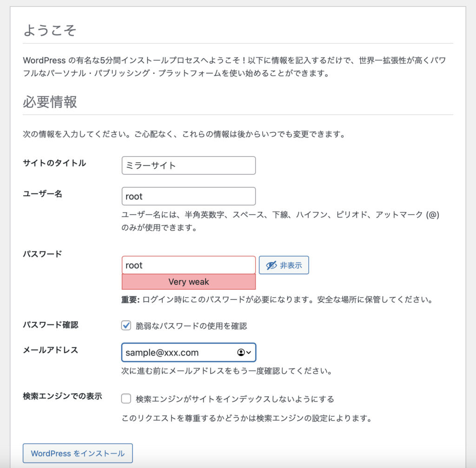Click the Very weak password strength indicator
The image size is (476, 468).
[188, 282]
